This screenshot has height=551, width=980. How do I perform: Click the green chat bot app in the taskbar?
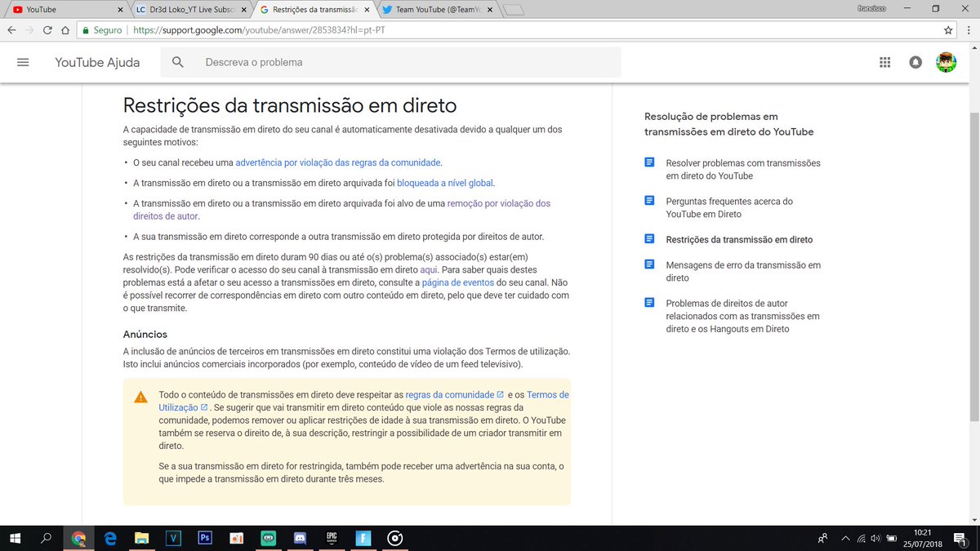coord(268,538)
